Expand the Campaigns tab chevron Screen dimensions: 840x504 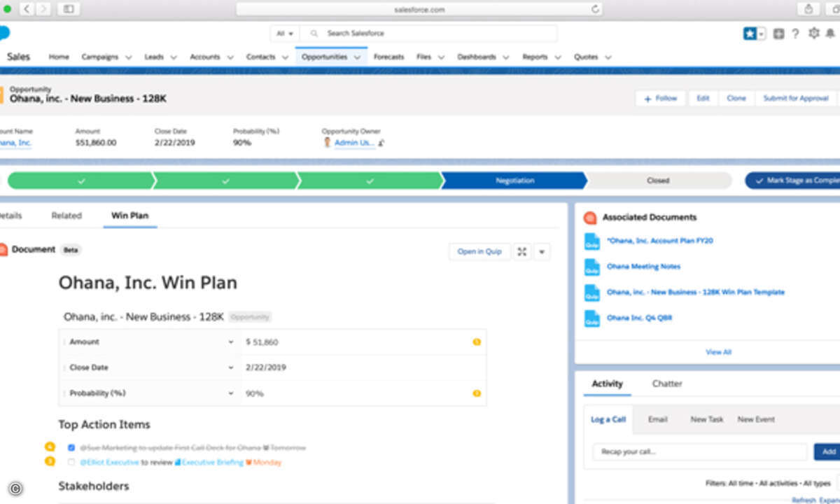(128, 57)
